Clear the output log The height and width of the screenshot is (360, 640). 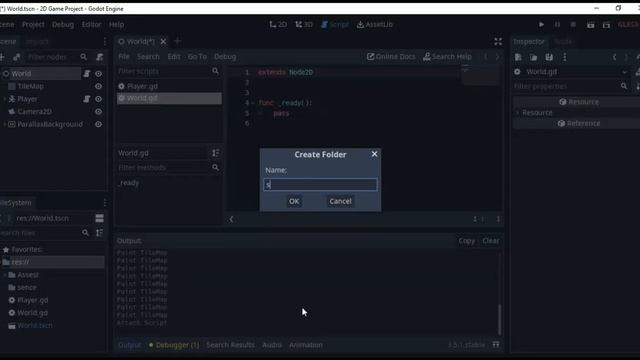(x=491, y=241)
